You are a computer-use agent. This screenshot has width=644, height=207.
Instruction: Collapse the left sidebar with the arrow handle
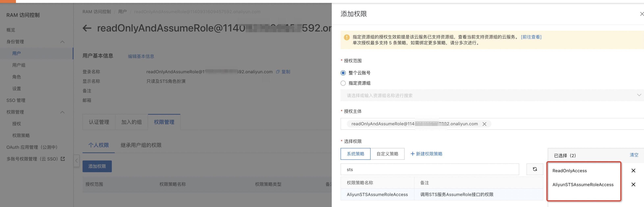(x=77, y=161)
